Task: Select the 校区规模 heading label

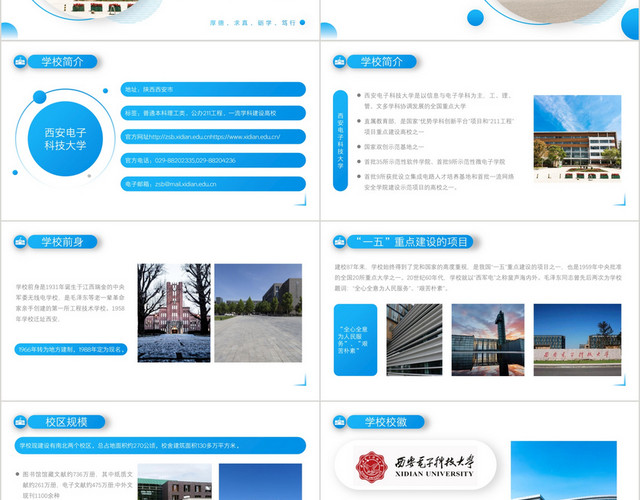Action: point(67,422)
